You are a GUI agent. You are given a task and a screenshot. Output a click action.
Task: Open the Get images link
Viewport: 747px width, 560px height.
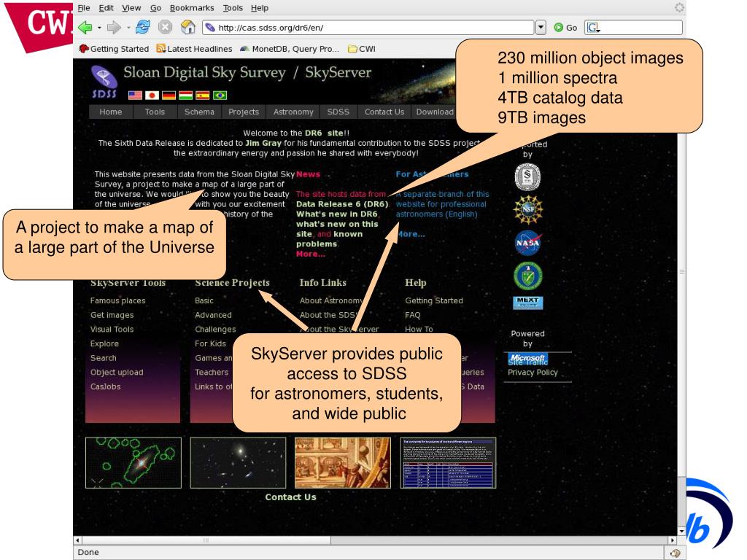112,315
